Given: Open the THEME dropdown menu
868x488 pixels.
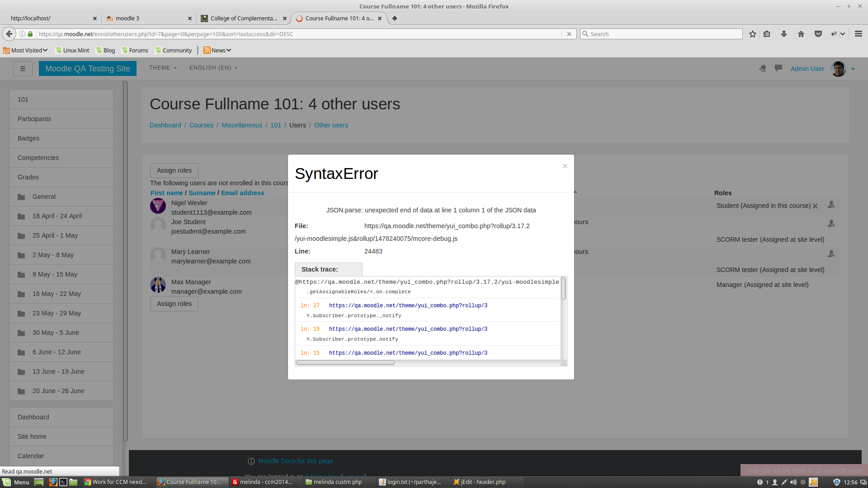Looking at the screenshot, I should (163, 68).
